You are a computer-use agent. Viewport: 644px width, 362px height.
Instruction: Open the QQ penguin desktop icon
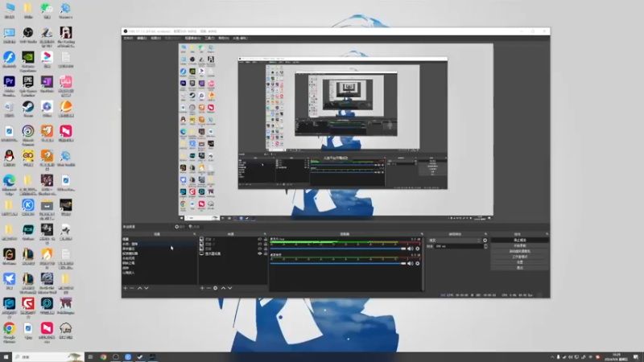coord(9,158)
